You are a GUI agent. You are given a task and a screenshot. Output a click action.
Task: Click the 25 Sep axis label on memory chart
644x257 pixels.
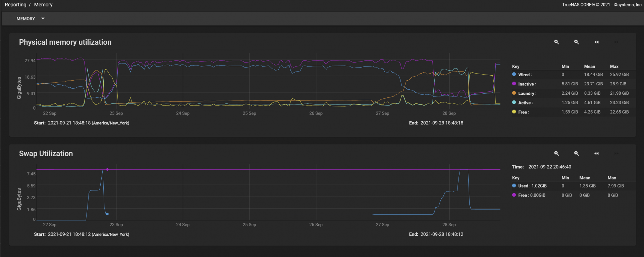point(249,113)
